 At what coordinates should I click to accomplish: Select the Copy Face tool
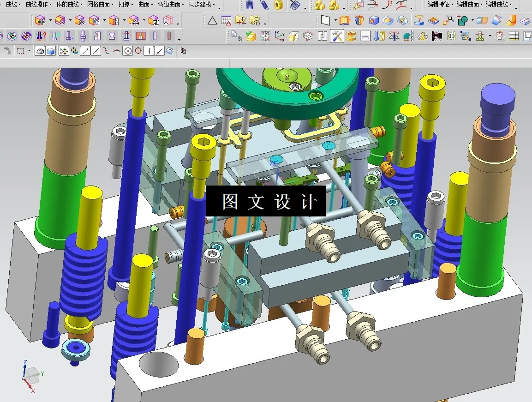point(94,21)
